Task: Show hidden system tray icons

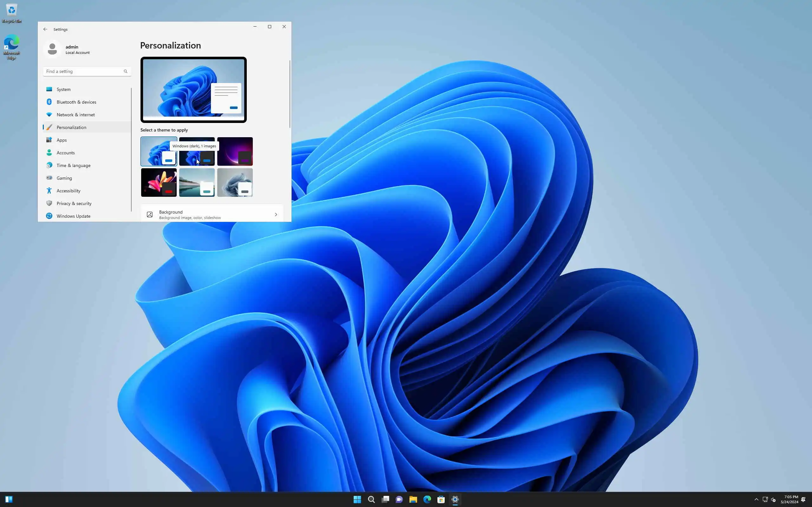Action: (756, 499)
